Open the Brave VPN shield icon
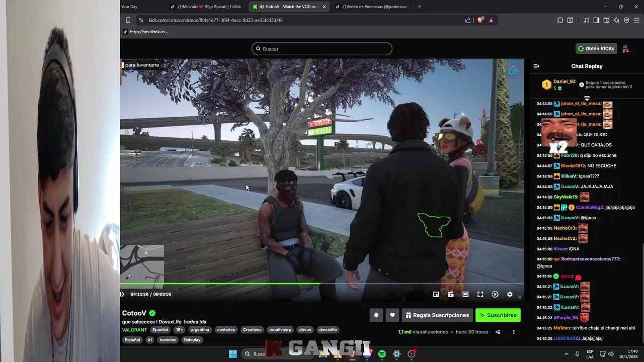The width and height of the screenshot is (644, 362). [x=626, y=20]
